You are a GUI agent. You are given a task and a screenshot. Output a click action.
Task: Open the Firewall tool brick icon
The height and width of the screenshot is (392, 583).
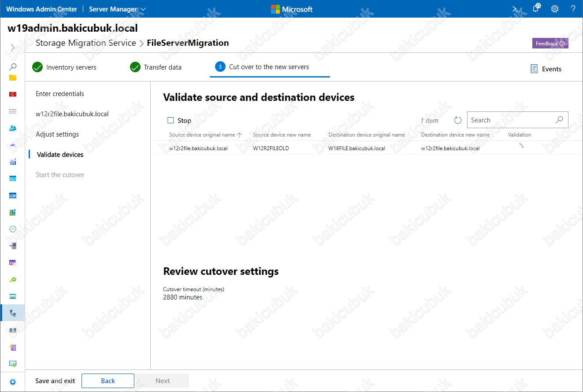(x=13, y=94)
